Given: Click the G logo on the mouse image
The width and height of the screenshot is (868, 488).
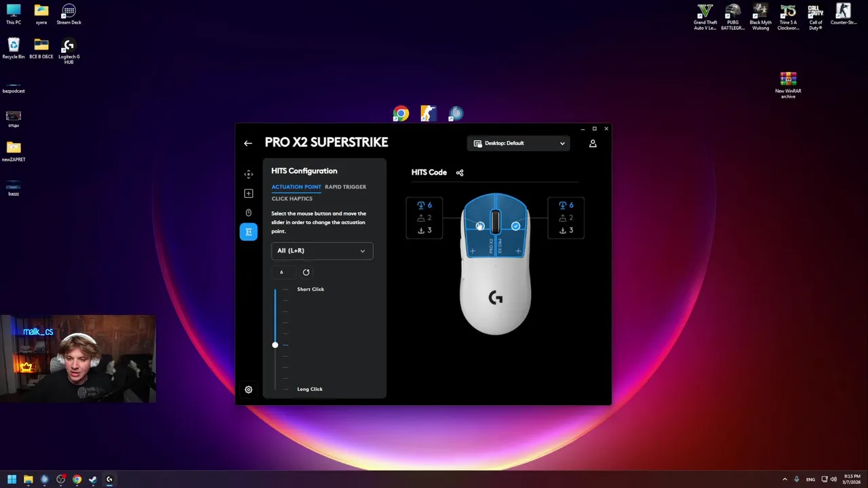Looking at the screenshot, I should click(x=496, y=298).
